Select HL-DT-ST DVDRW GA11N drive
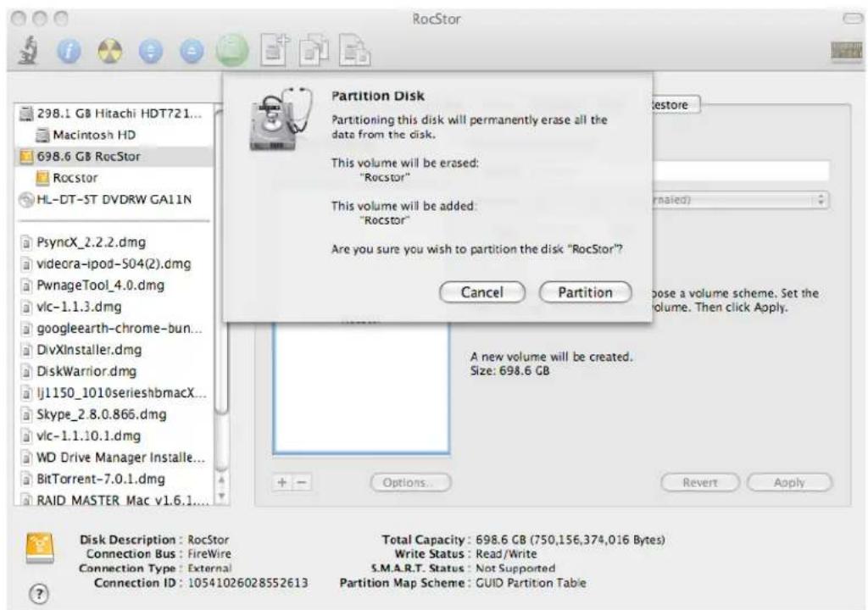 (114, 200)
